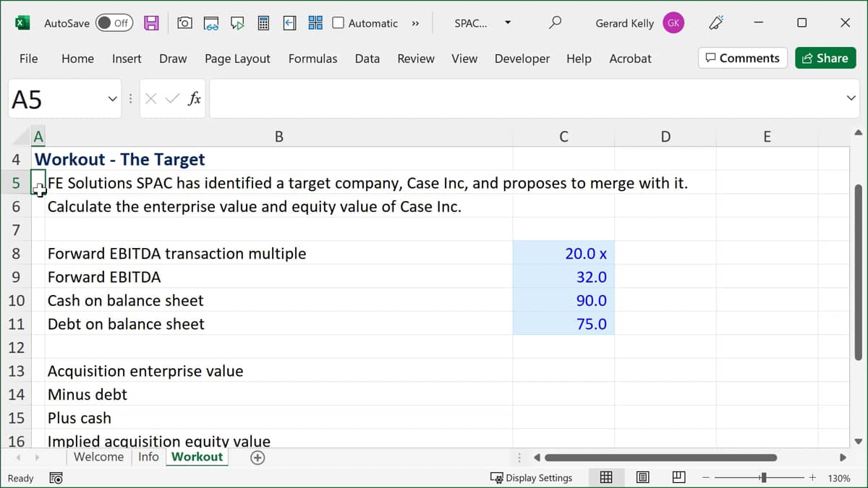The width and height of the screenshot is (868, 488).
Task: Click the formula bar Enter checkmark icon
Action: 172,99
